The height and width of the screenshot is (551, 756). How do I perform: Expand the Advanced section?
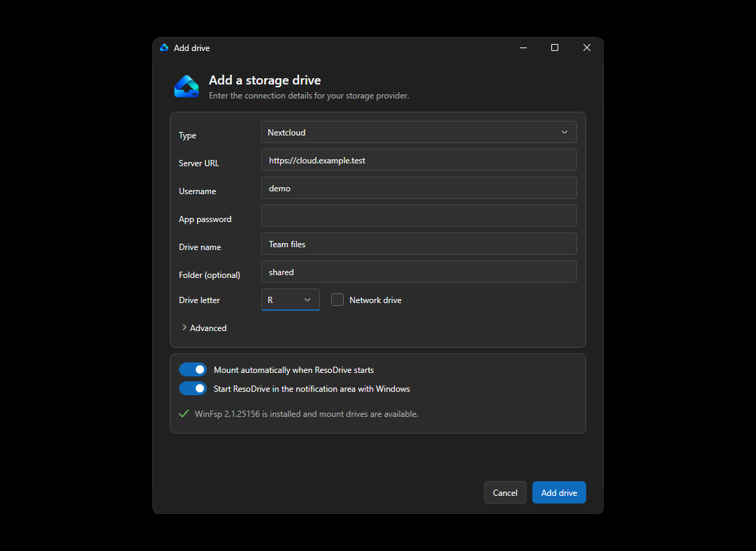pyautogui.click(x=204, y=328)
